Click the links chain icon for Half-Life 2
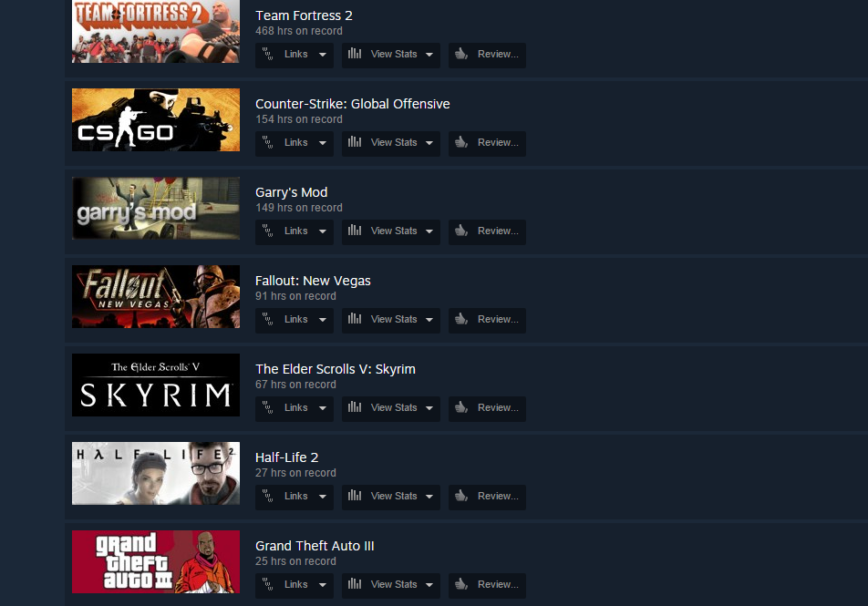868x606 pixels. pyautogui.click(x=267, y=496)
